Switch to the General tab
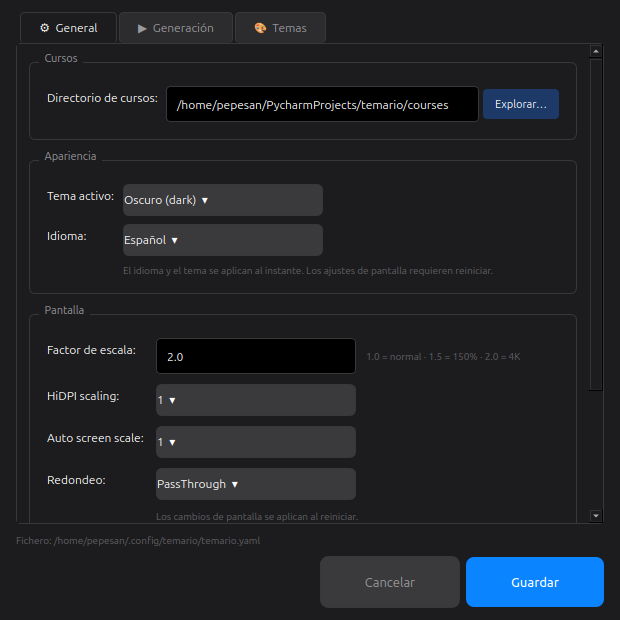This screenshot has height=620, width=620. click(x=68, y=28)
